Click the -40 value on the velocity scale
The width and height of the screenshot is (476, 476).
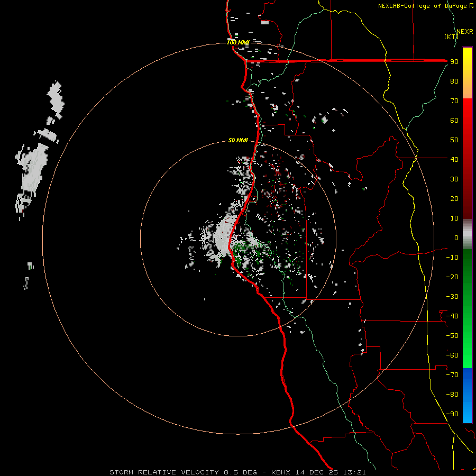pos(452,316)
